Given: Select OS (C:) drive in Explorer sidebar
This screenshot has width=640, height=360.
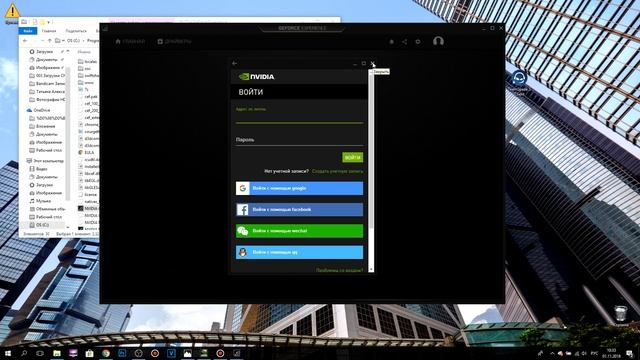Looking at the screenshot, I should (39, 225).
